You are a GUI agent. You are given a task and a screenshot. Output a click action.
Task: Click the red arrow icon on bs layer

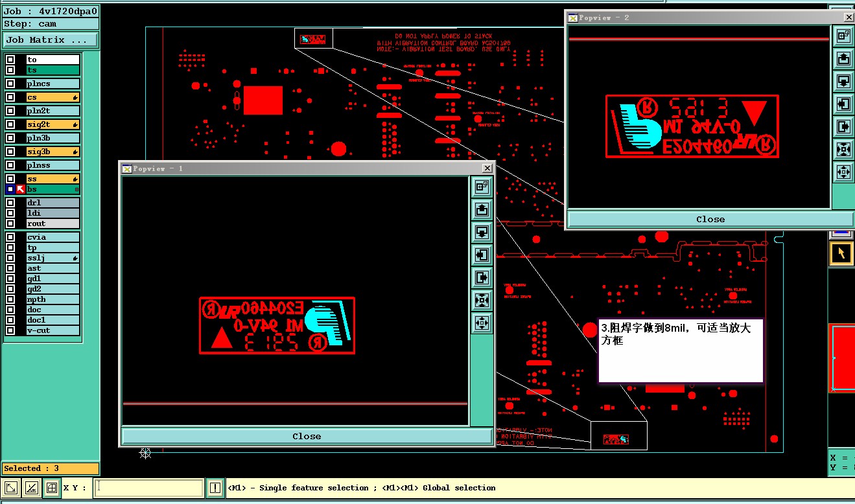click(x=20, y=189)
